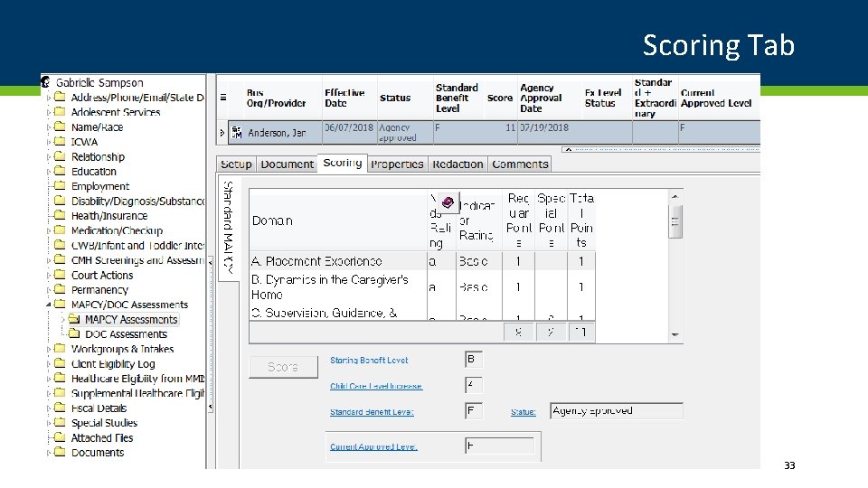Click the Starting Benefit Level field showing B
Image resolution: width=868 pixels, height=488 pixels.
(473, 360)
